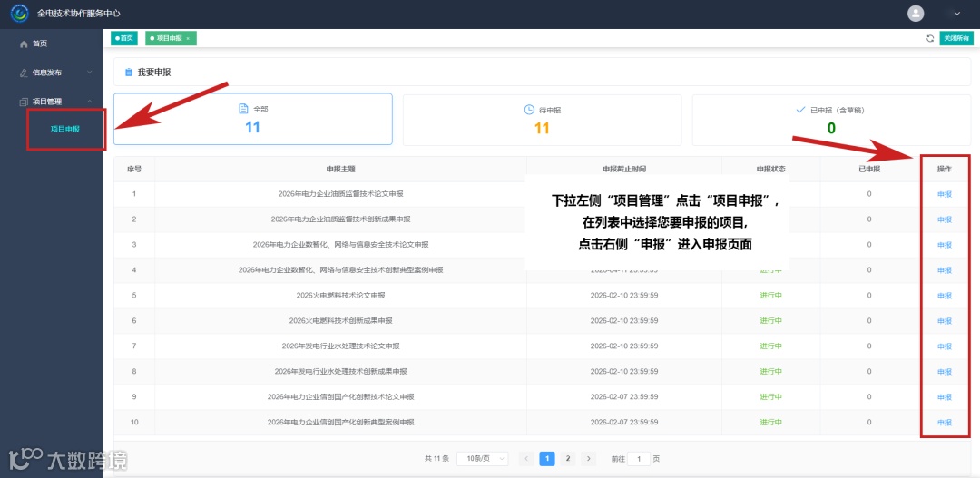Collapse the 项目管理 sidebar menu

[x=51, y=102]
